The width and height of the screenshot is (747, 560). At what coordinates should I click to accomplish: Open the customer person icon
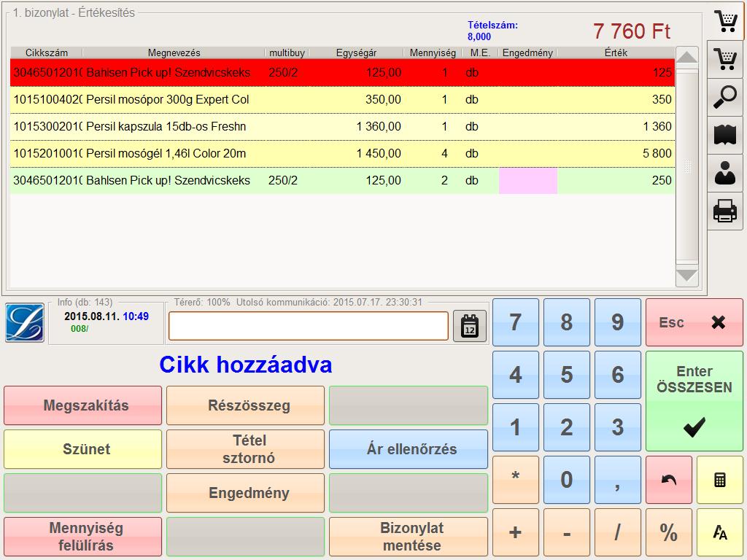725,174
